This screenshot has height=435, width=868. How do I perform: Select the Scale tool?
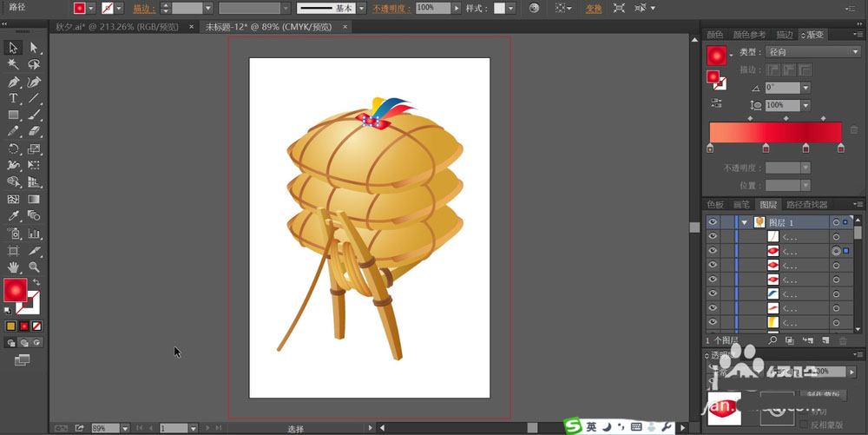point(34,148)
